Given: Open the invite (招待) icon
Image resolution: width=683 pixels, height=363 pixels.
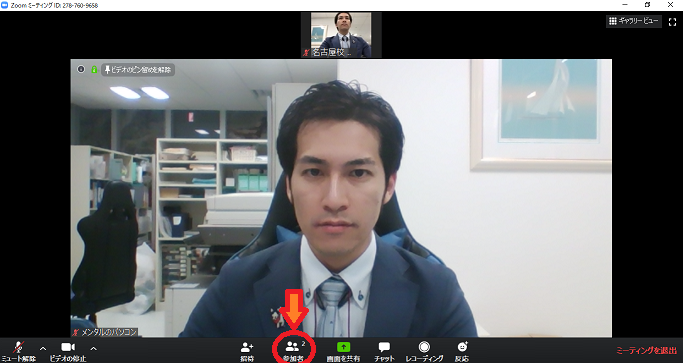Looking at the screenshot, I should click(247, 347).
